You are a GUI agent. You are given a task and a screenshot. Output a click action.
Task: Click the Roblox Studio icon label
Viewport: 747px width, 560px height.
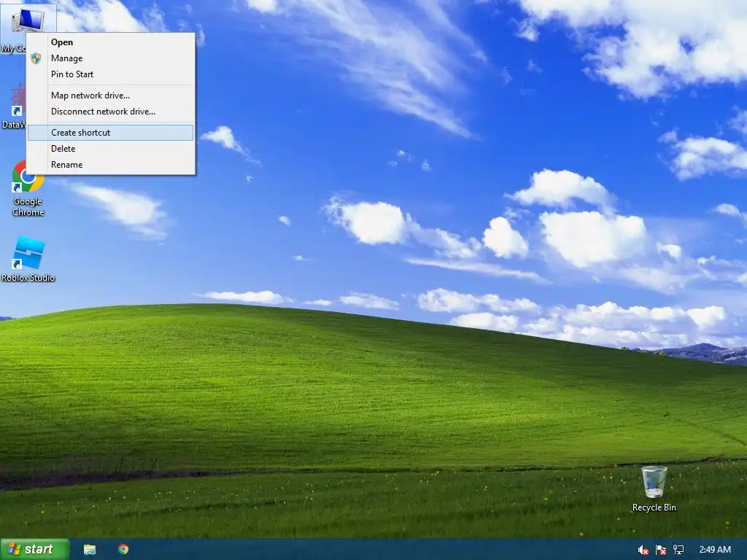point(28,278)
